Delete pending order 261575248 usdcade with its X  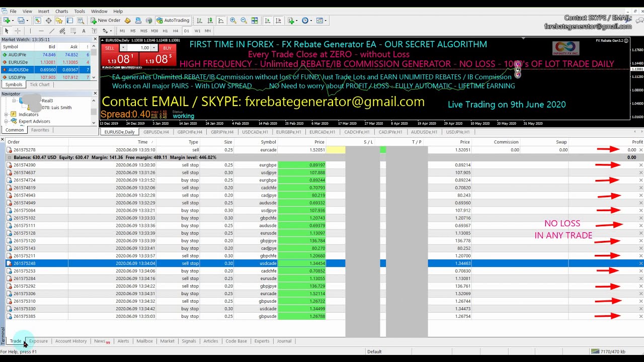640,263
